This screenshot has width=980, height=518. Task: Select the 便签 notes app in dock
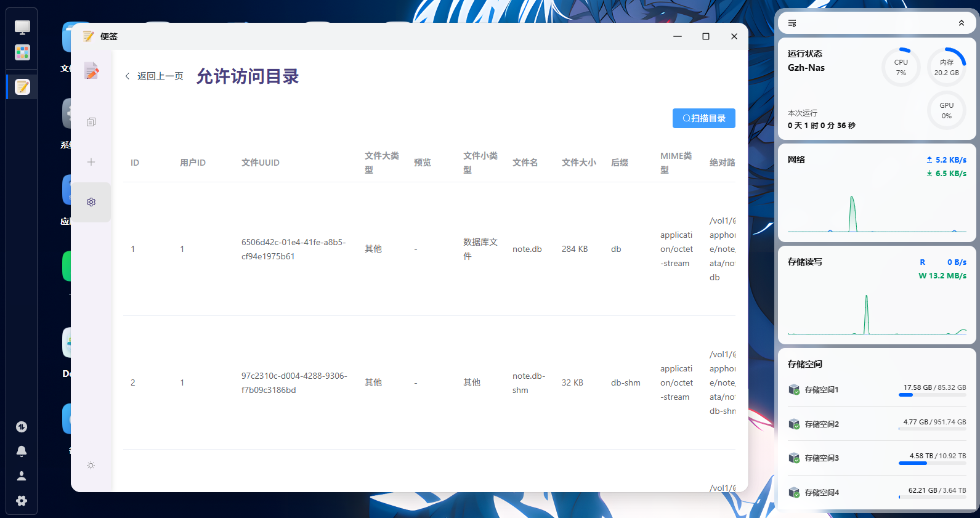point(22,87)
